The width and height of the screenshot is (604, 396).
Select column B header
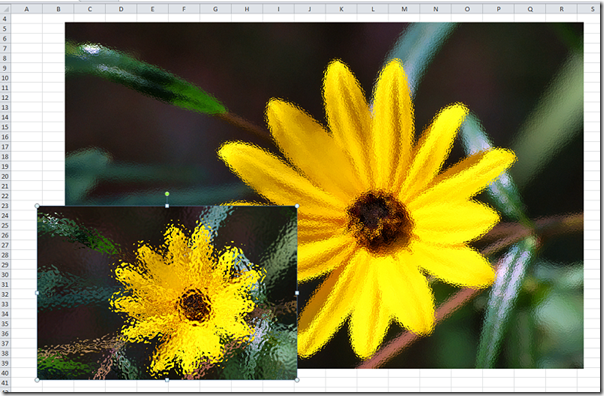tap(58, 9)
